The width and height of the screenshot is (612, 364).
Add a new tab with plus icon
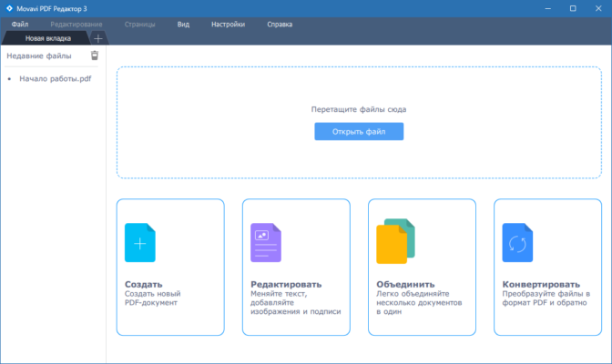click(x=98, y=38)
